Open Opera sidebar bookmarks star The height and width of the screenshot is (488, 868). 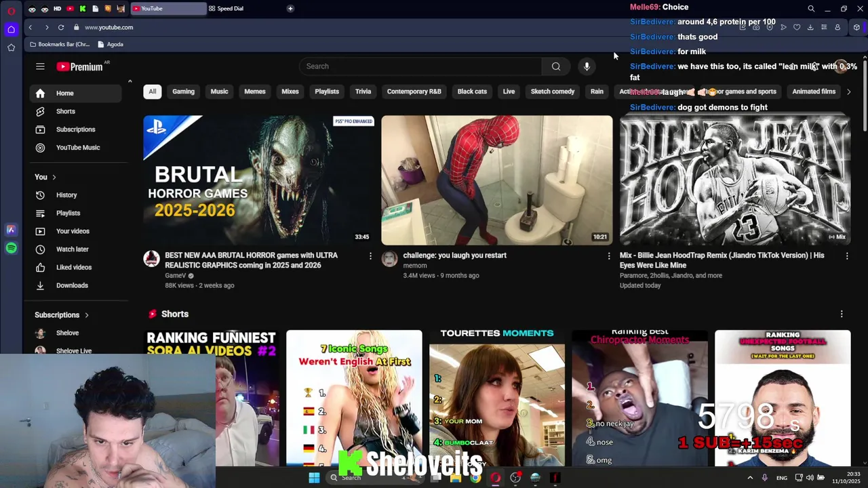pos(11,47)
